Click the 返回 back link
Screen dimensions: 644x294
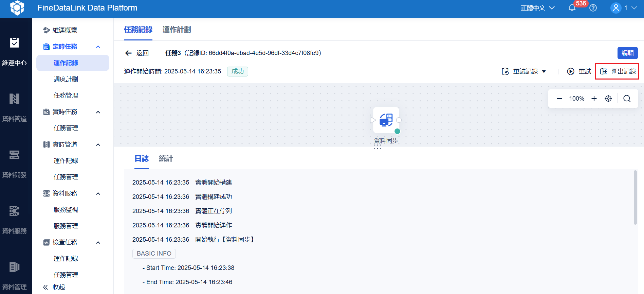pos(143,53)
